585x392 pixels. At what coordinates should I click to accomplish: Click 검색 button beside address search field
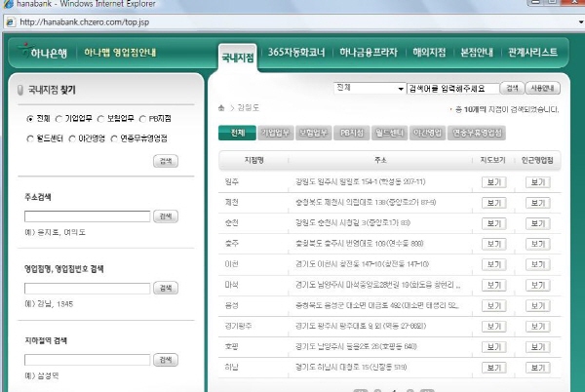tap(166, 216)
